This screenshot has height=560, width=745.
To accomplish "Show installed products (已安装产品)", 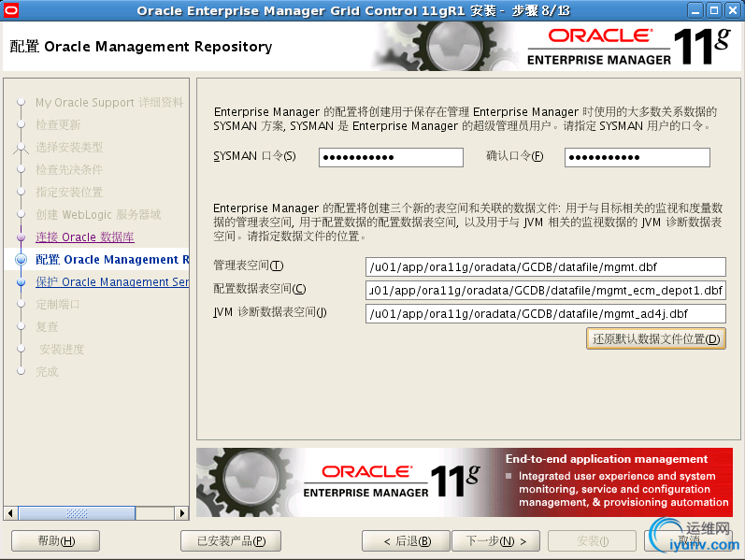I will click(x=231, y=541).
